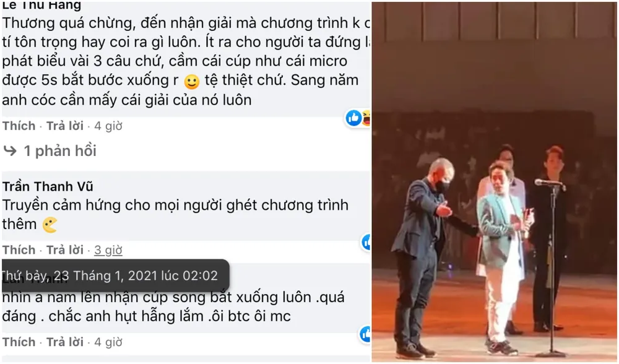Click the like reaction icon on Hằng's comment
Screen dimensions: 619x364
353,118
